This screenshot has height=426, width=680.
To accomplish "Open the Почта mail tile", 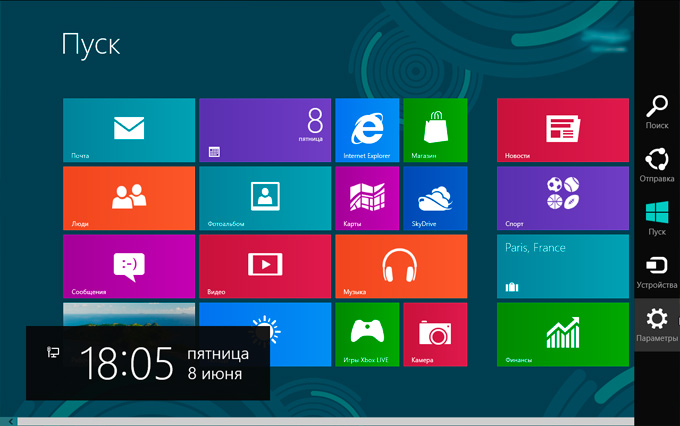I will (x=128, y=130).
